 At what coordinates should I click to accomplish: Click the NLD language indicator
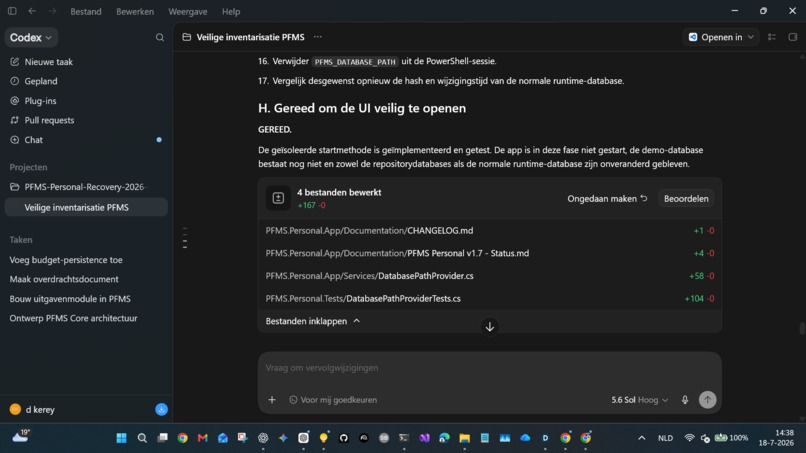click(665, 438)
